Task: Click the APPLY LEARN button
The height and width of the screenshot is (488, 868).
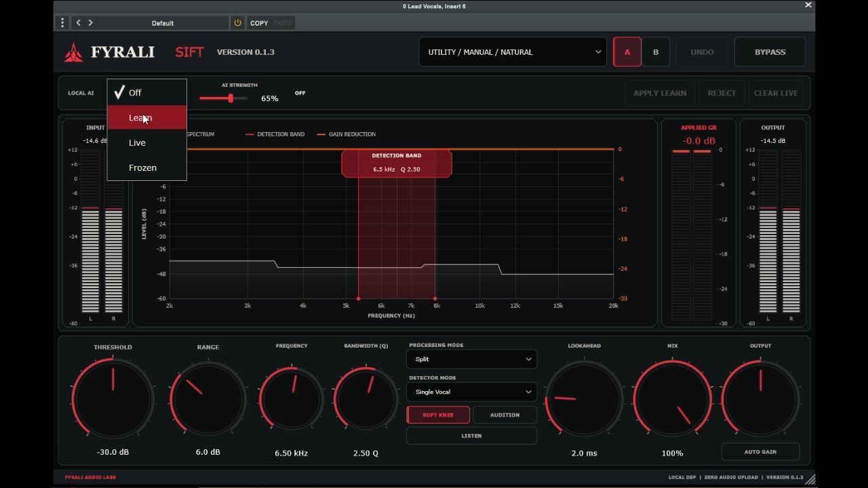Action: [660, 93]
